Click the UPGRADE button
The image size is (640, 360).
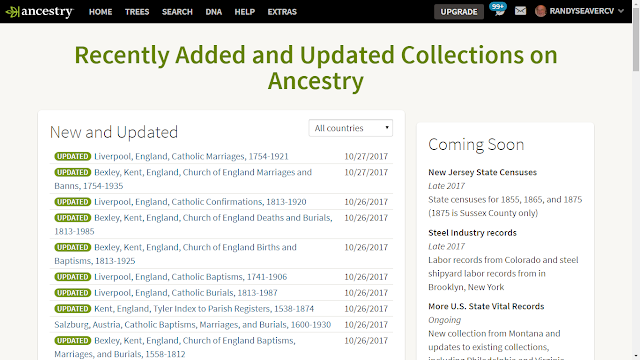[x=459, y=12]
